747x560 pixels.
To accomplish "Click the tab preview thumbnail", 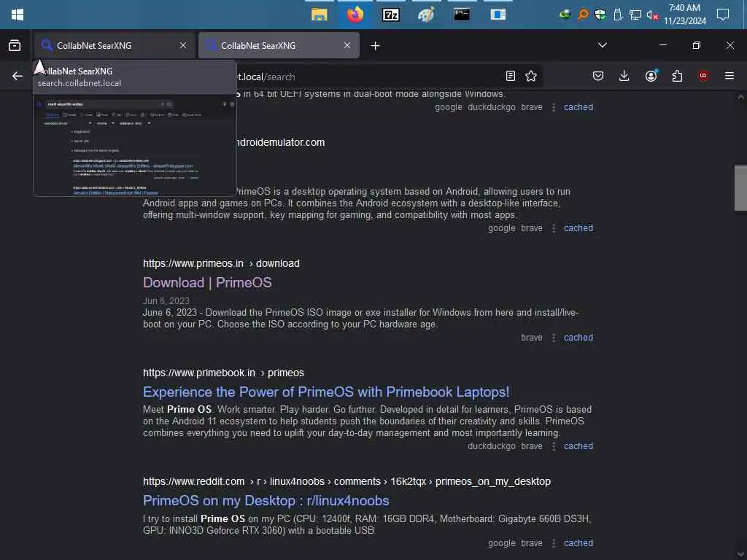I will click(x=135, y=145).
